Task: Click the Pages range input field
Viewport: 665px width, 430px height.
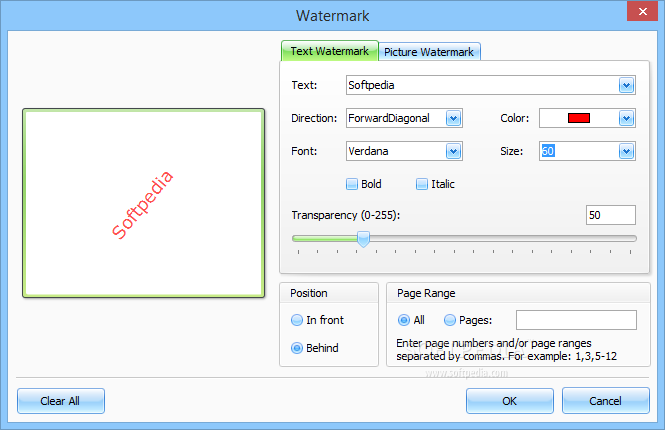Action: (576, 320)
